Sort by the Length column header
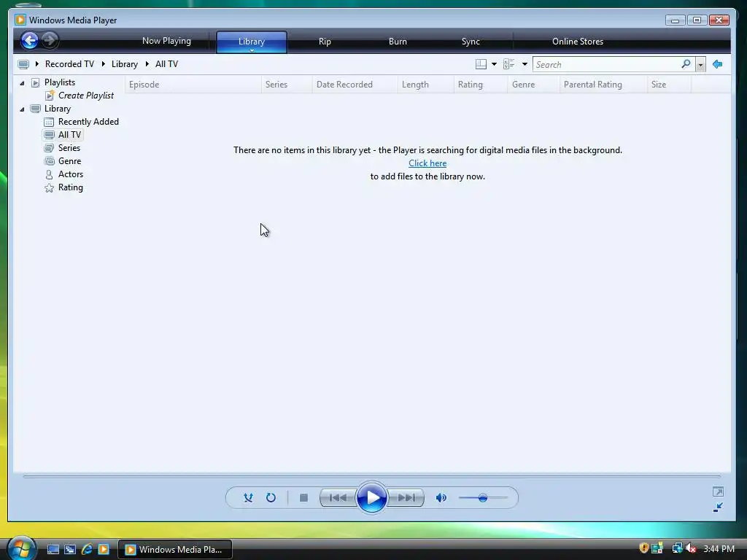This screenshot has width=747, height=560. (425, 85)
